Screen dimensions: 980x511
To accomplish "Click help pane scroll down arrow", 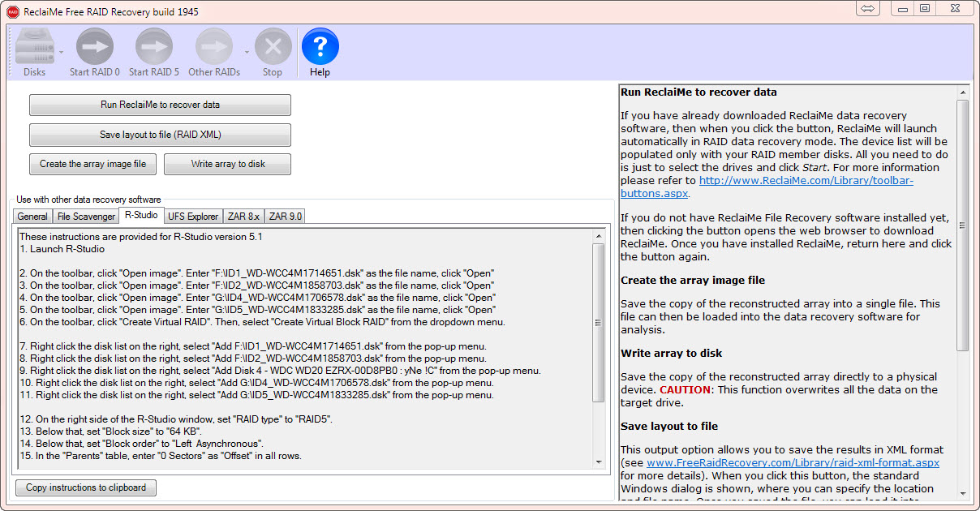I will pyautogui.click(x=963, y=492).
